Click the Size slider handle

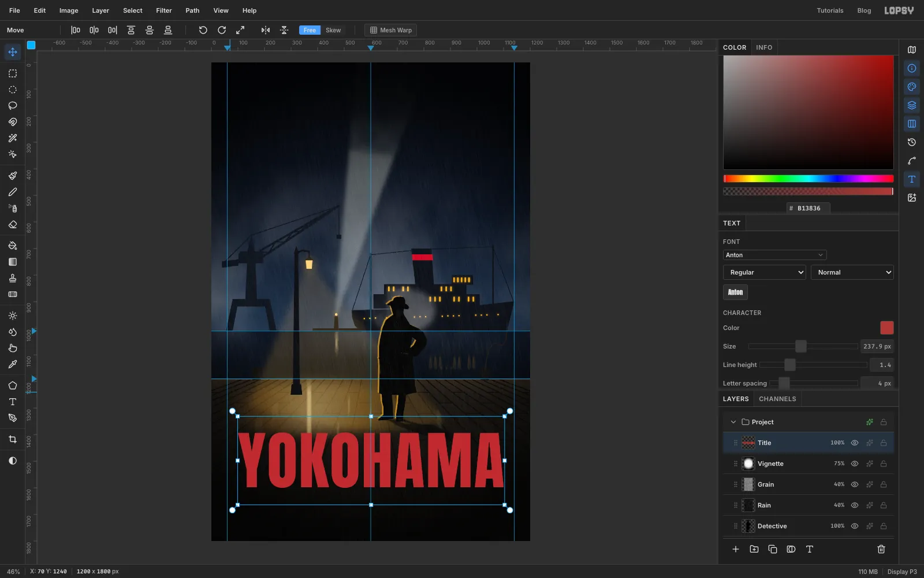pyautogui.click(x=800, y=346)
